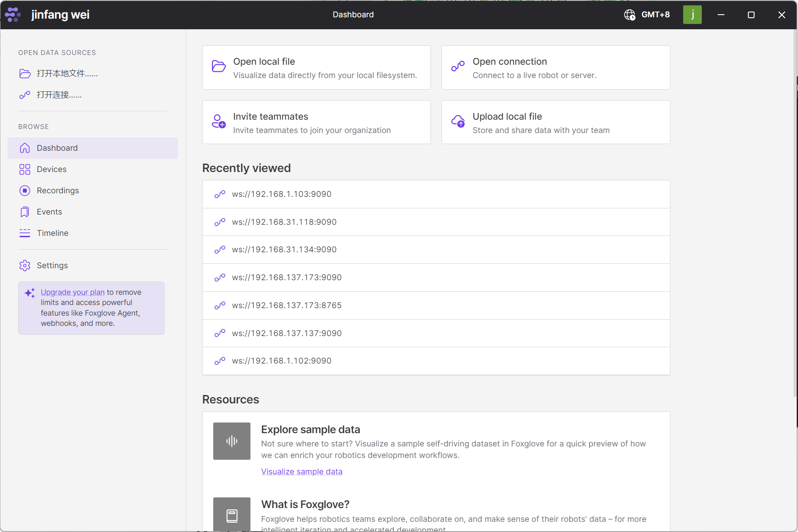
Task: Follow the Visualize sample data link
Action: pyautogui.click(x=301, y=472)
